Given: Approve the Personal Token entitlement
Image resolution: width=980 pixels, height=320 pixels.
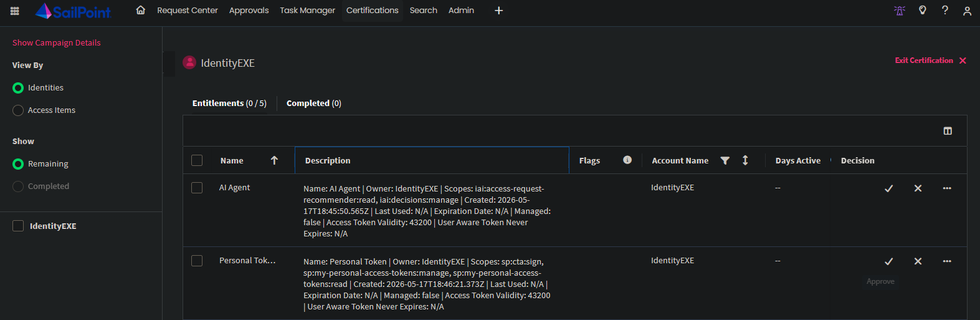Looking at the screenshot, I should [889, 261].
